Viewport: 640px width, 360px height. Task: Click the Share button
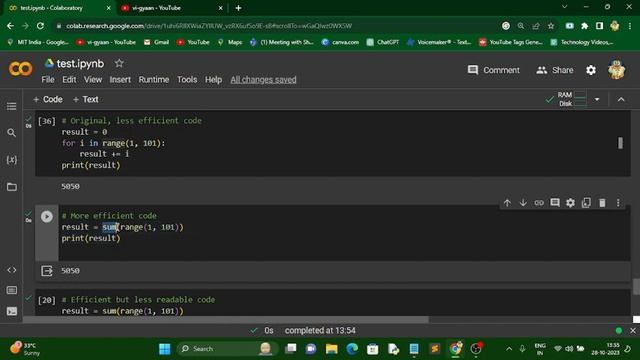tap(555, 70)
